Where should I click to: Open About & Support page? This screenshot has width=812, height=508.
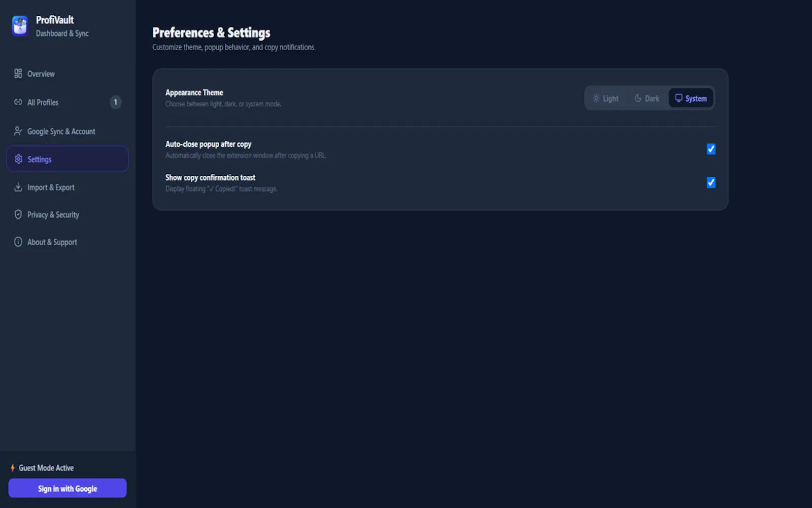(x=67, y=242)
